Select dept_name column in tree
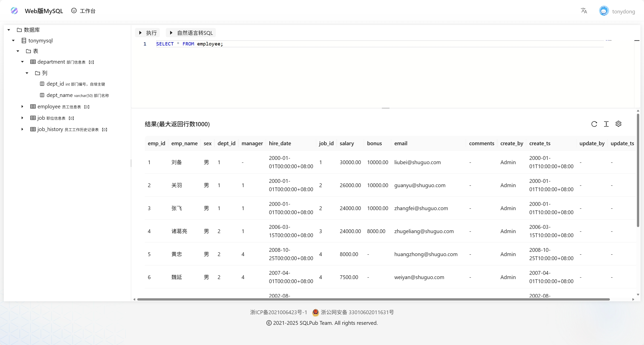The width and height of the screenshot is (644, 345). tap(60, 95)
